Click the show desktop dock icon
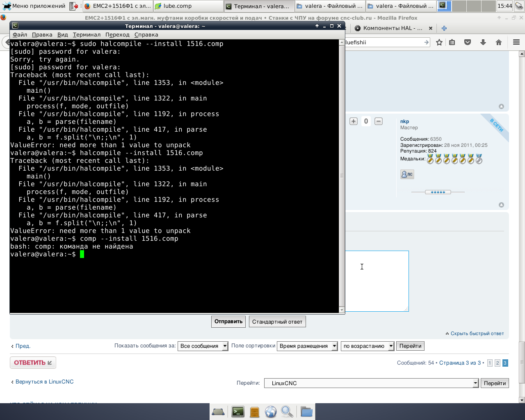The width and height of the screenshot is (525, 420). pyautogui.click(x=218, y=411)
